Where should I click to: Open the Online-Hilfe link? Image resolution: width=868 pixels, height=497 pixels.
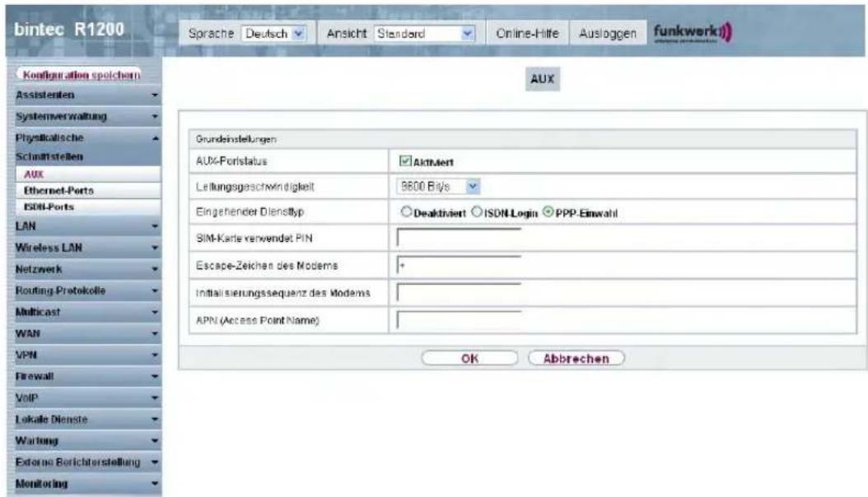pyautogui.click(x=527, y=34)
